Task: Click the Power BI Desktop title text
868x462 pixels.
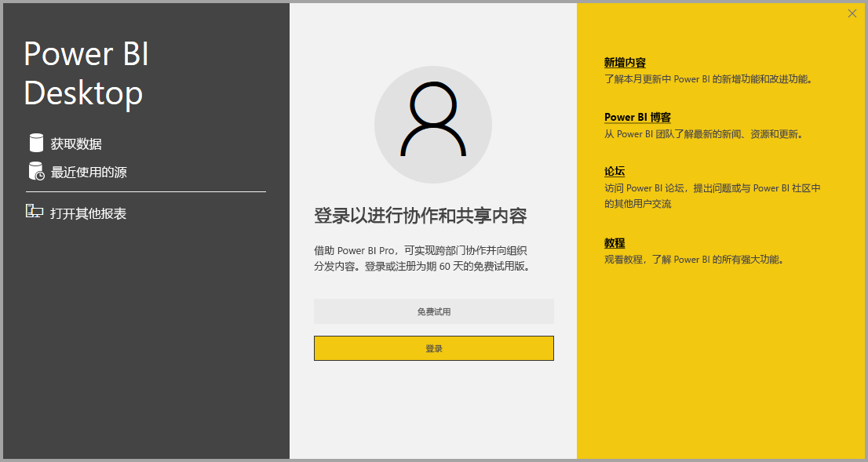Action: coord(86,73)
